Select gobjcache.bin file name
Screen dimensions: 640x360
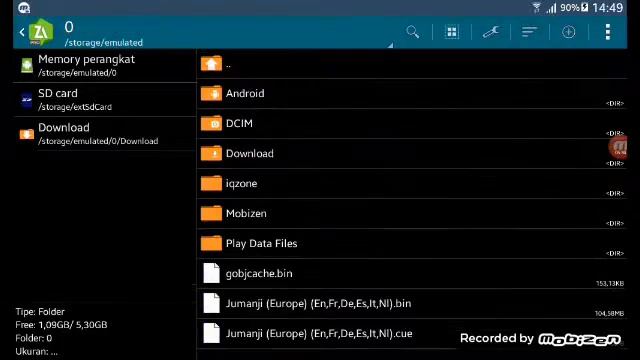pyautogui.click(x=259, y=273)
